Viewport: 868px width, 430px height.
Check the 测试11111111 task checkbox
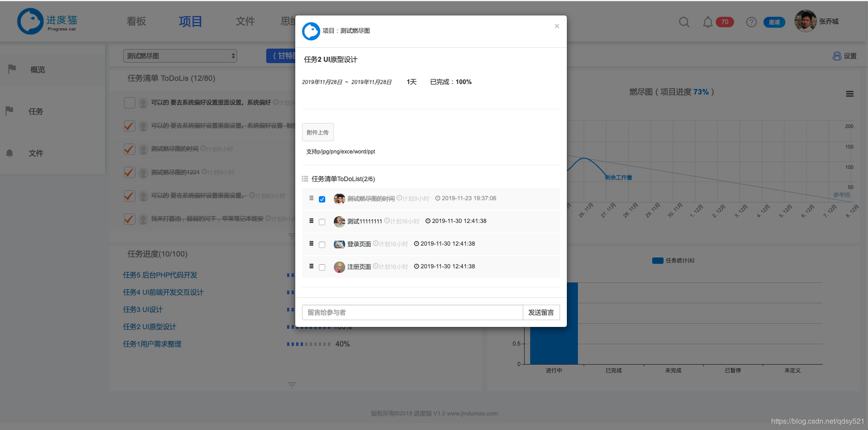pyautogui.click(x=322, y=222)
